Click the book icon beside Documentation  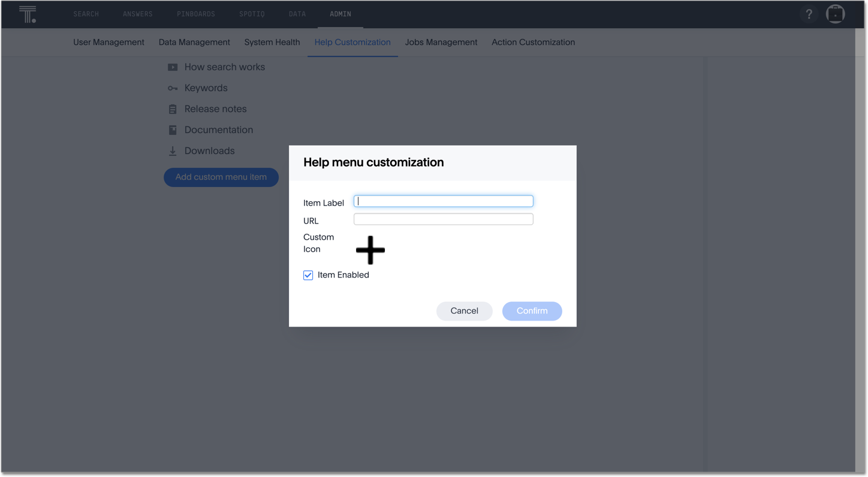pos(173,130)
